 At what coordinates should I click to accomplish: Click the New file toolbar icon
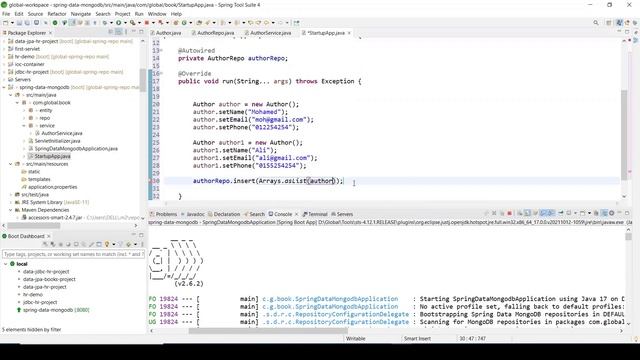(x=5, y=23)
